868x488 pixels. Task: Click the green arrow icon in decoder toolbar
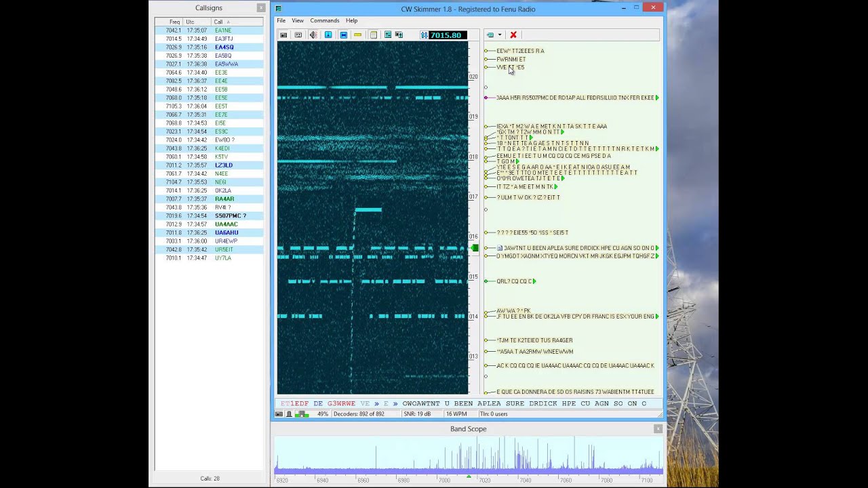tap(490, 35)
